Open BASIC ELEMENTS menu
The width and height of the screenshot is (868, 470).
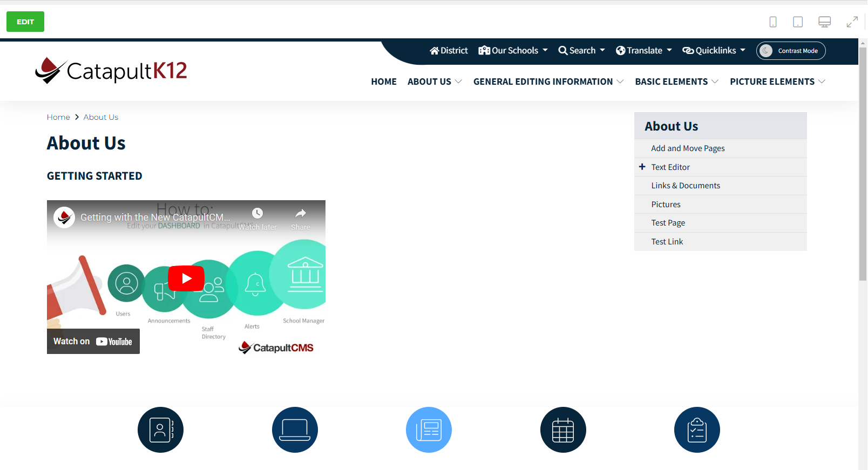click(671, 81)
